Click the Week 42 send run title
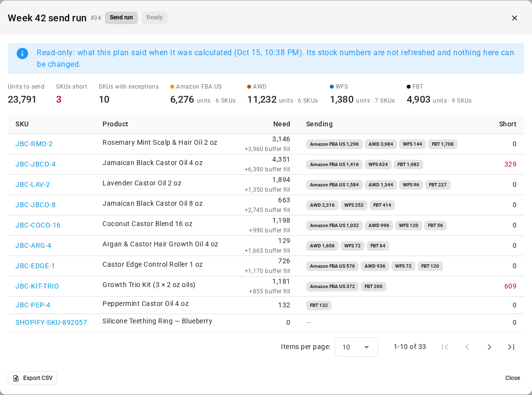Viewport: 532px width, 395px height. (x=47, y=18)
